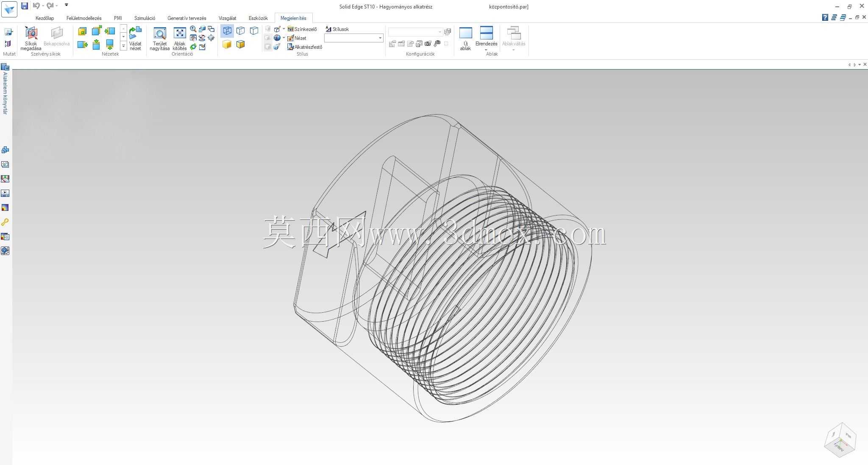Enable shaded with visible edges display style
The width and height of the screenshot is (868, 465).
pos(241,44)
